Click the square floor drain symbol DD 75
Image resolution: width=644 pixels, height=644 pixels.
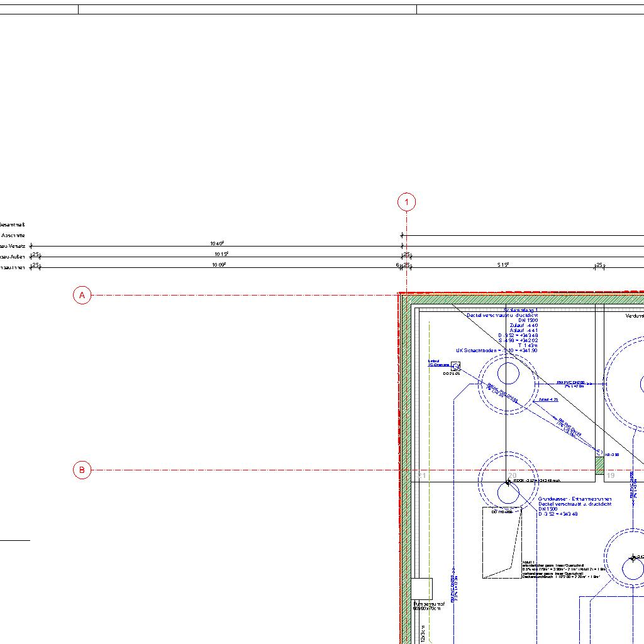[x=455, y=365]
